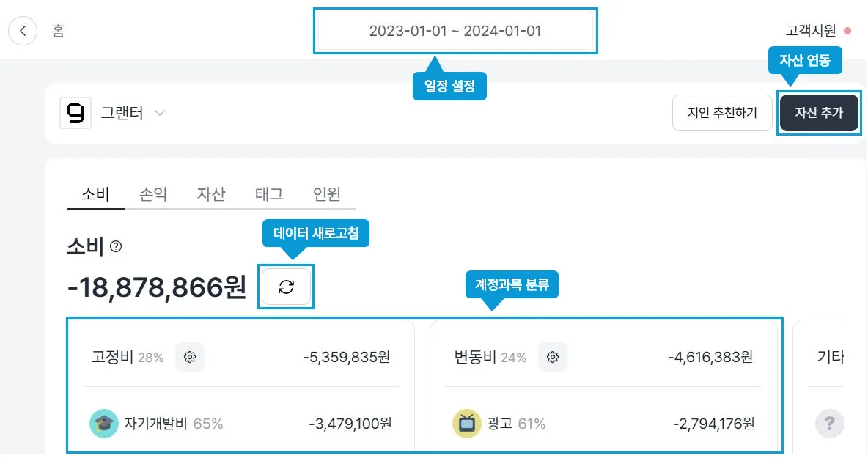Refresh spending data with circular arrows icon

(x=286, y=287)
